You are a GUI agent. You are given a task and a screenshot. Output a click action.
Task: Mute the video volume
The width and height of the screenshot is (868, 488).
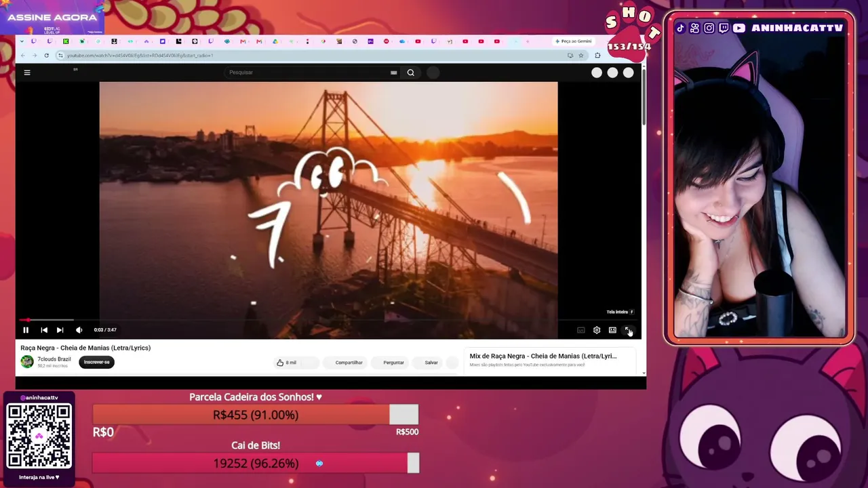coord(79,330)
